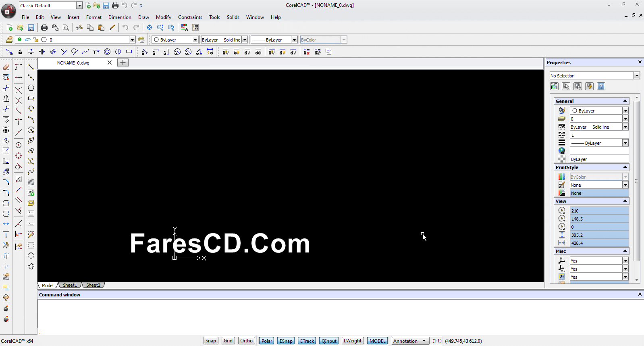Toggle Ortho mode in the status bar
Image resolution: width=644 pixels, height=346 pixels.
[x=246, y=341]
